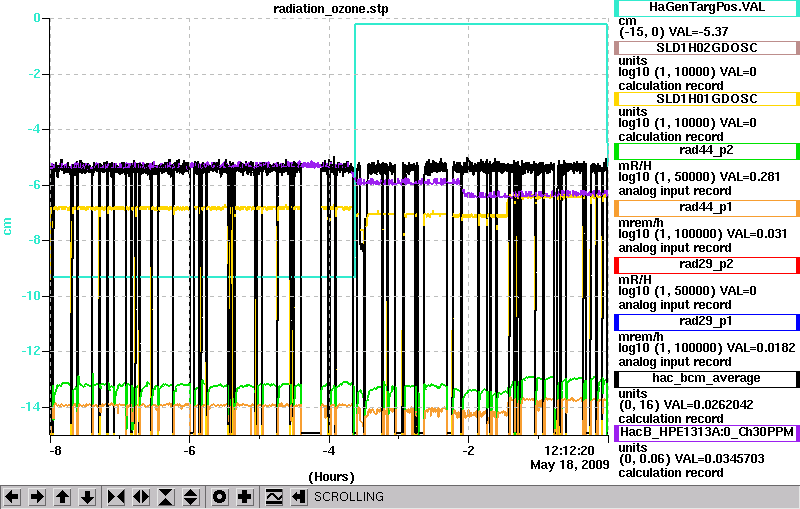Click the plus icon in toolbar
This screenshot has height=509, width=800.
[245, 497]
